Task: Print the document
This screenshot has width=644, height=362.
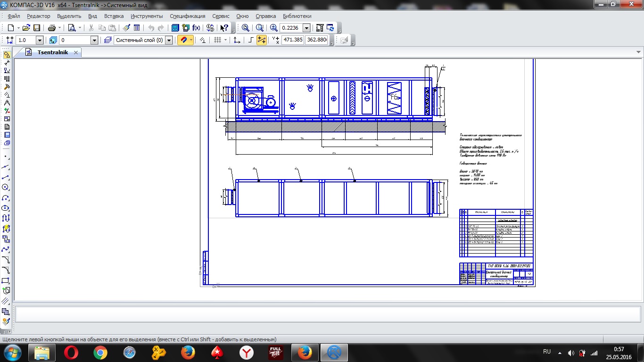Action: tap(51, 28)
